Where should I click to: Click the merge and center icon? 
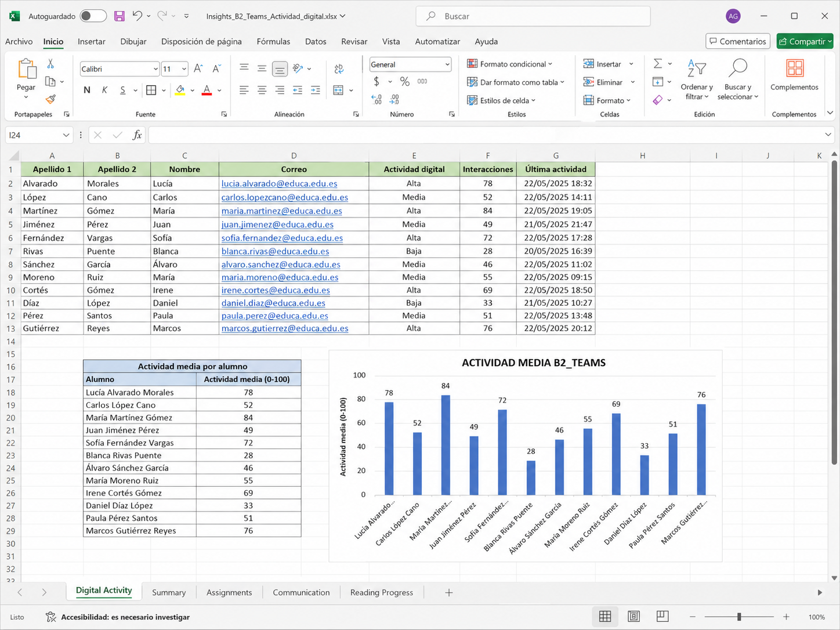click(339, 90)
